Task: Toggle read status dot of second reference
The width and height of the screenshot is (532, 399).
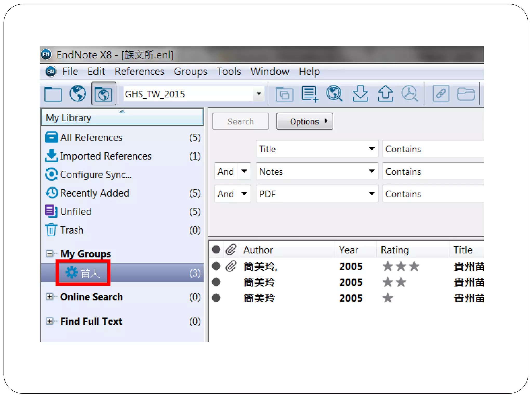Action: 216,282
